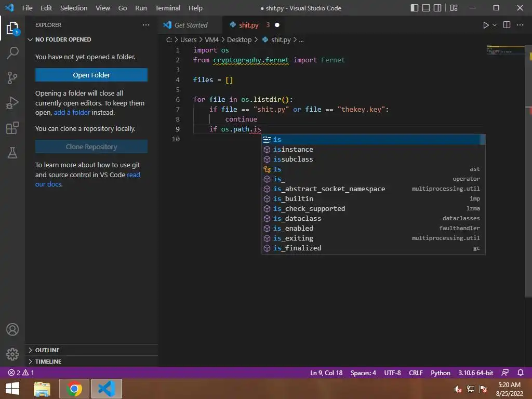Follow the 'add a folder' link
Image resolution: width=532 pixels, height=399 pixels.
pos(72,112)
